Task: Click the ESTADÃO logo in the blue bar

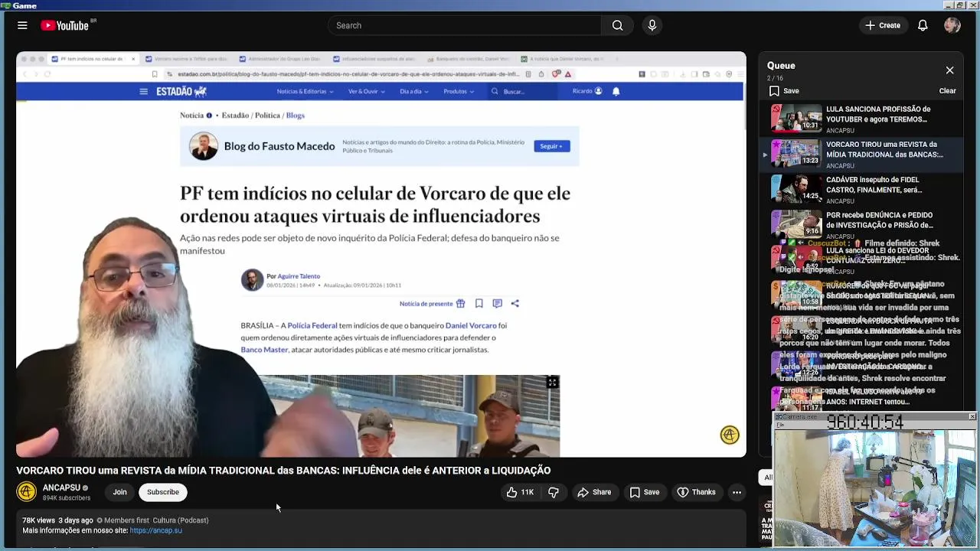Action: tap(181, 91)
